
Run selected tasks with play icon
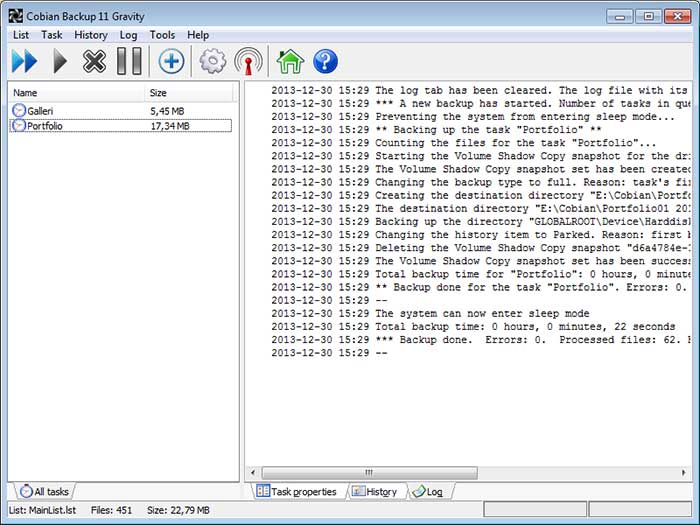60,61
